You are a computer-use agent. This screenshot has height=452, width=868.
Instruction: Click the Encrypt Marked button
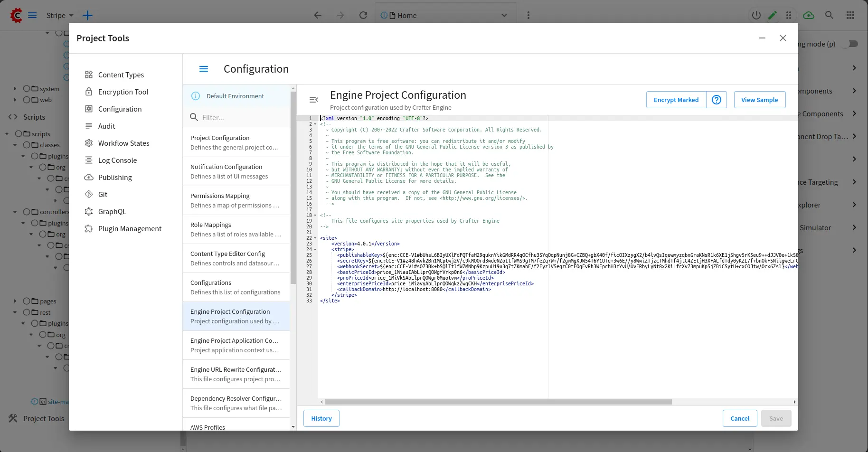pyautogui.click(x=676, y=100)
